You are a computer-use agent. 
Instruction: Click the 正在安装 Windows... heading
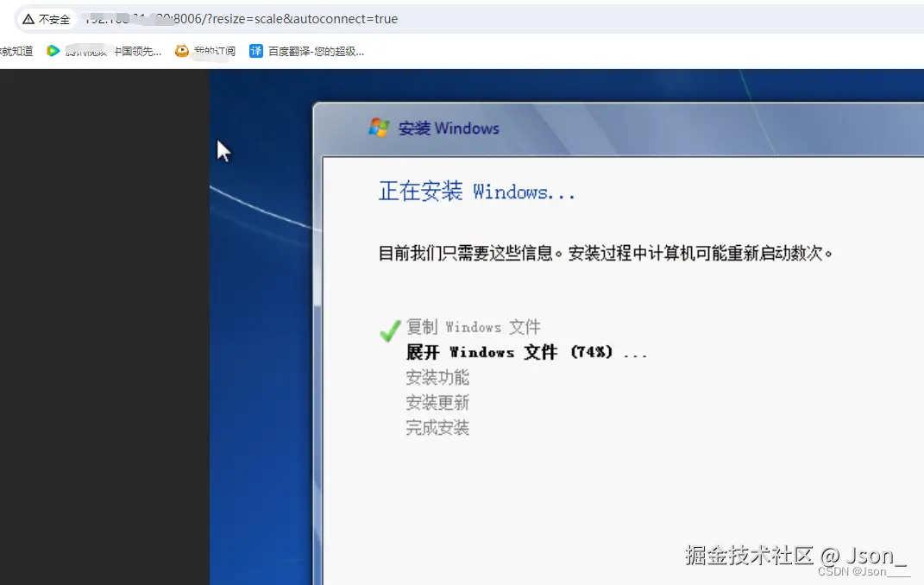pyautogui.click(x=477, y=192)
